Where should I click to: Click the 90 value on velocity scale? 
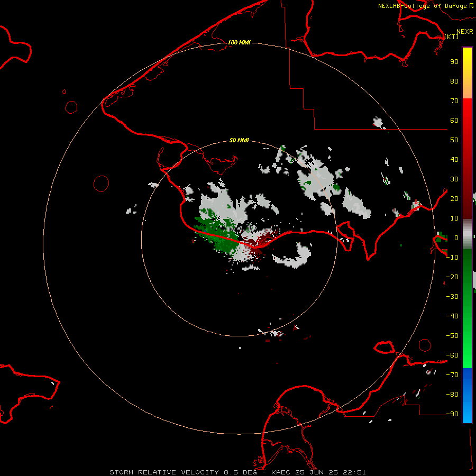coord(454,62)
